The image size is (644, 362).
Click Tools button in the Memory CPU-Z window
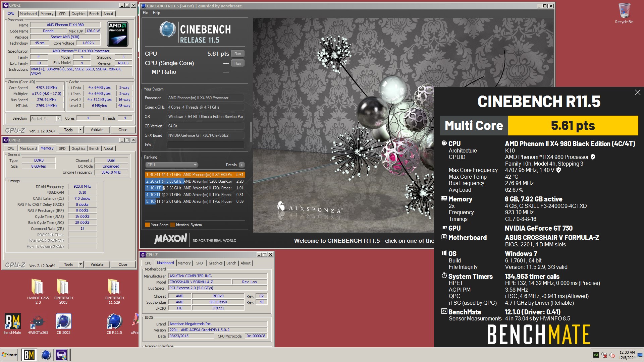click(68, 264)
